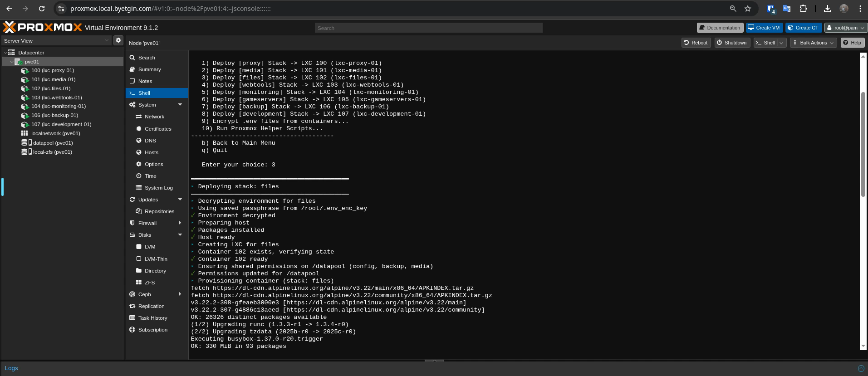Open browser extensions puzzle icon
The width and height of the screenshot is (868, 376).
click(803, 9)
